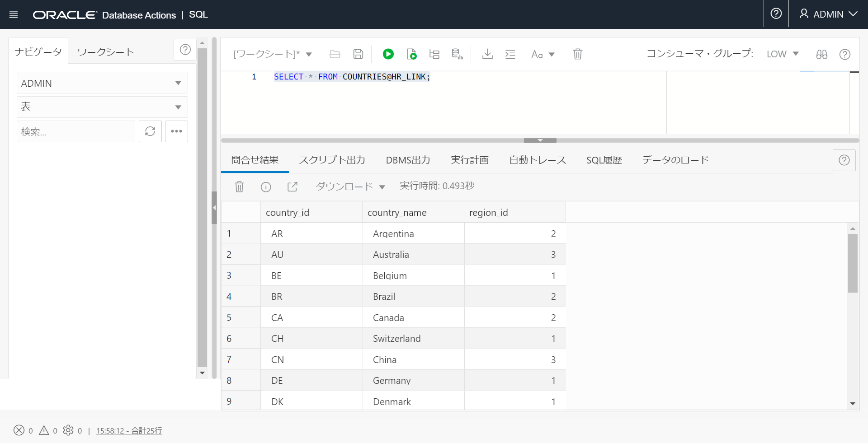Image resolution: width=868 pixels, height=443 pixels.
Task: Open find and replace binoculars icon
Action: [821, 54]
